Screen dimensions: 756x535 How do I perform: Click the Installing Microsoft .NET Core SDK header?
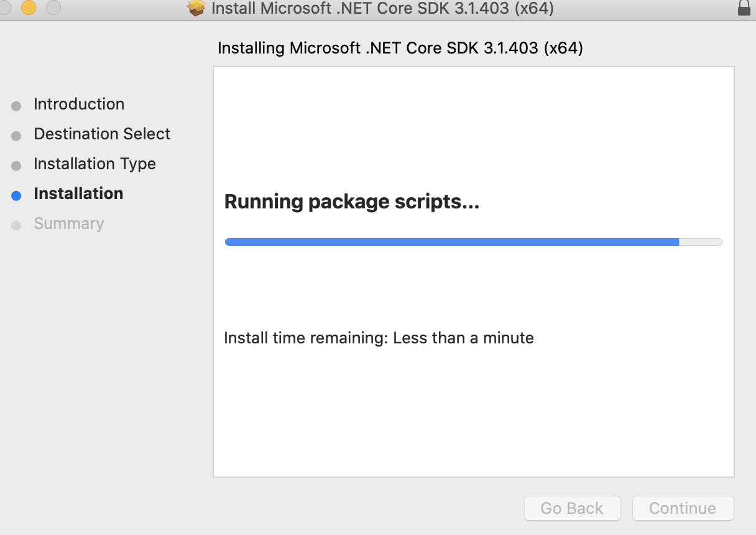pyautogui.click(x=400, y=48)
